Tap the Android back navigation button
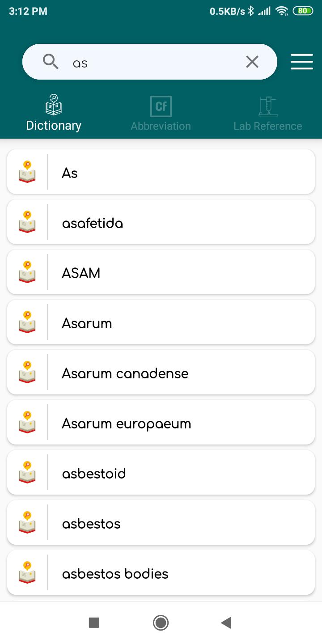 (226, 623)
